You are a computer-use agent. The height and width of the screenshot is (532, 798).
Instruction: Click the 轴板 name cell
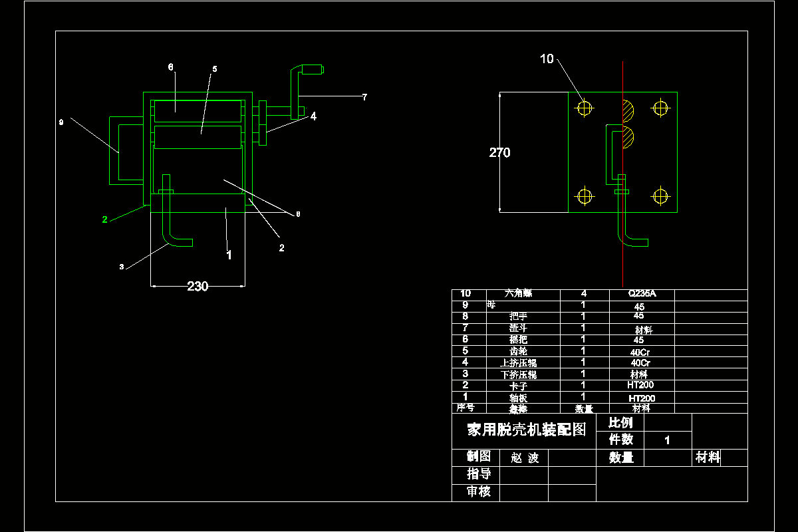[x=518, y=398]
